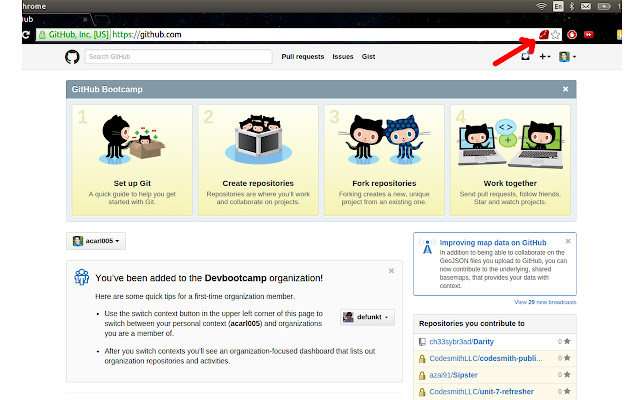Image resolution: width=640 pixels, height=400 pixels.
Task: Go to Pull requests
Action: (x=302, y=57)
